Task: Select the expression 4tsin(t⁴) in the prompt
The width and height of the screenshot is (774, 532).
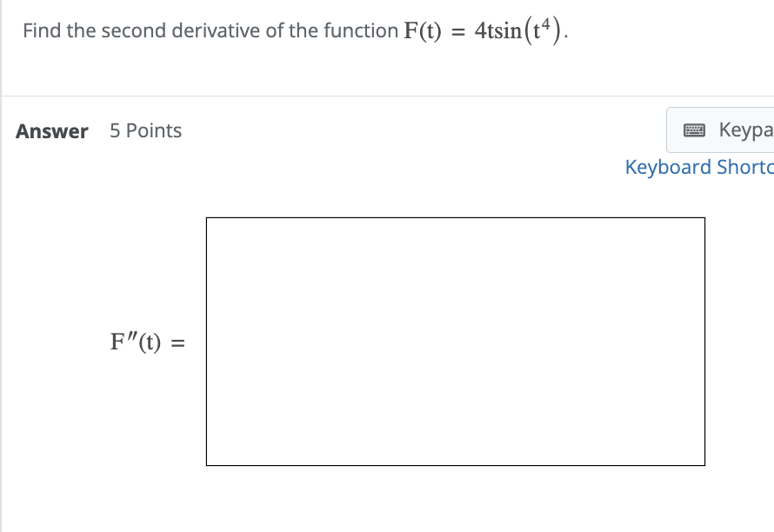Action: tap(517, 30)
